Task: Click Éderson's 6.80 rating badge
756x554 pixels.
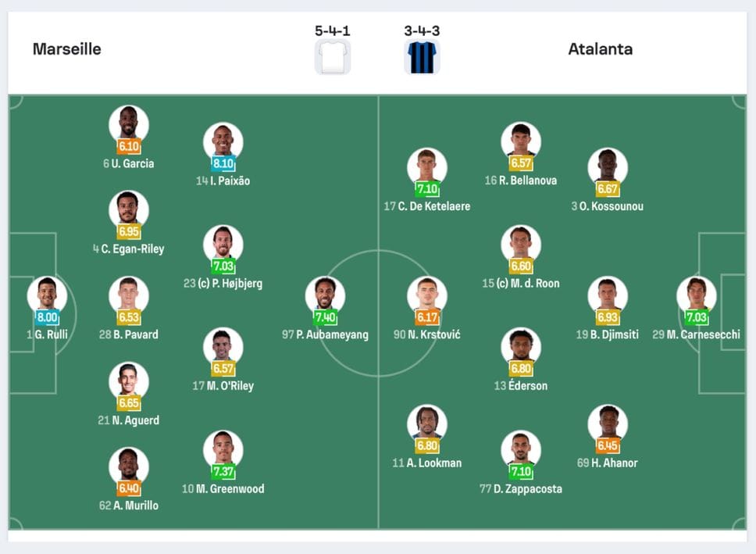Action: pyautogui.click(x=521, y=369)
